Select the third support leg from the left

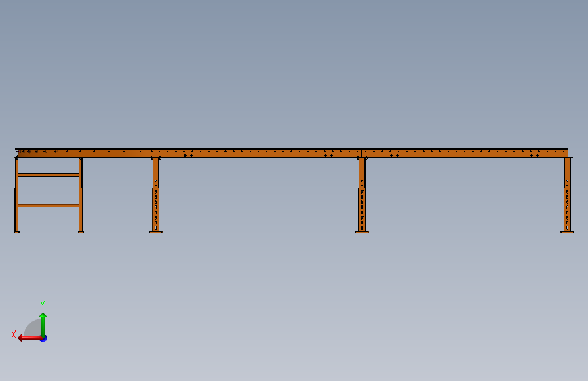(x=362, y=195)
